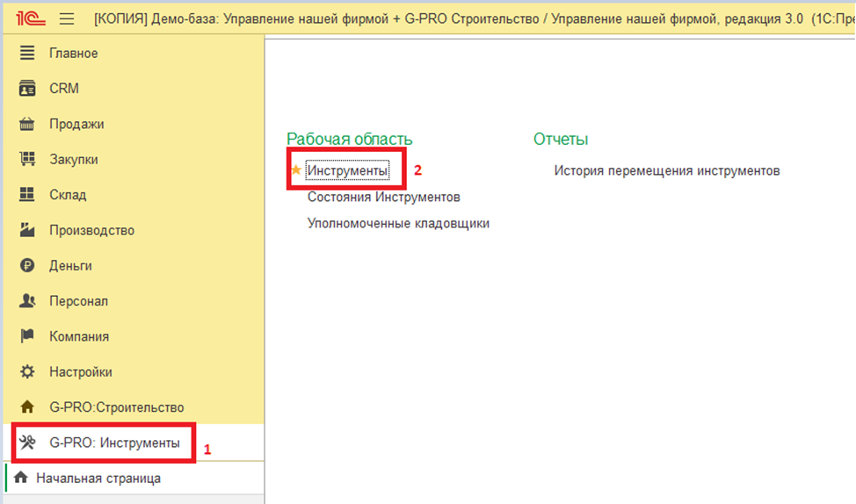Open the Компания section
Image resolution: width=856 pixels, height=504 pixels.
(79, 336)
